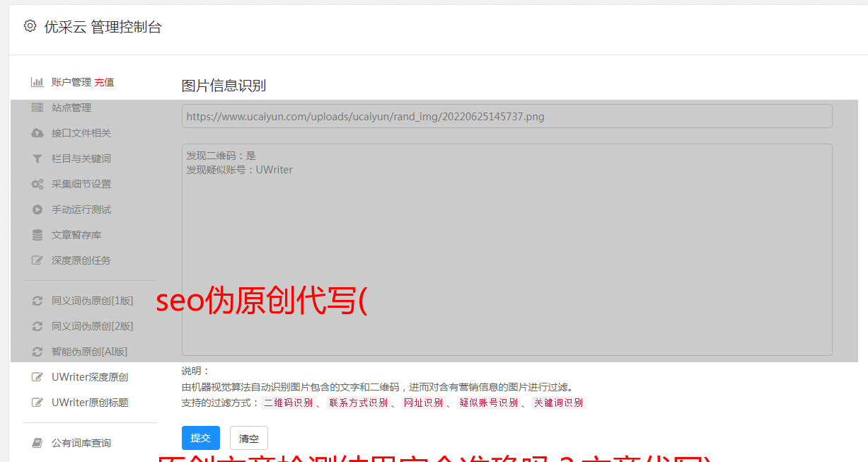
Task: Click the edit icon for UWriter原创标题
Action: (x=37, y=403)
